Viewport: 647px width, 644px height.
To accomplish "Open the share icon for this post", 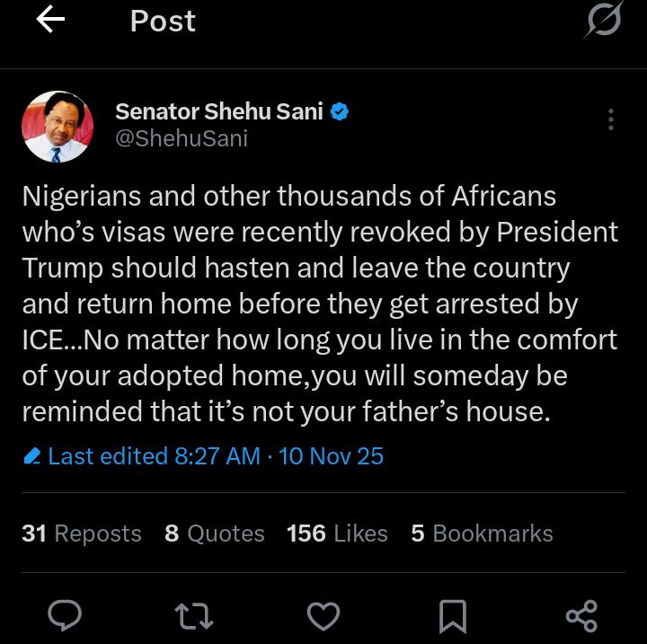I will click(x=581, y=615).
